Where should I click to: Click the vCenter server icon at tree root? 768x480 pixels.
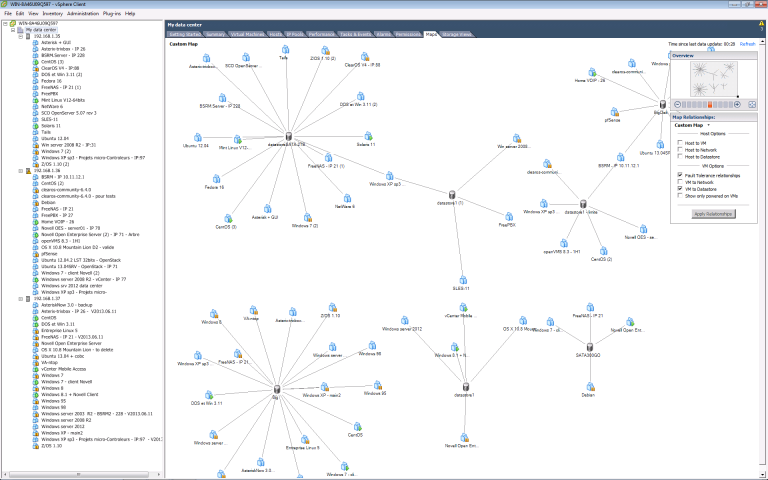point(13,24)
